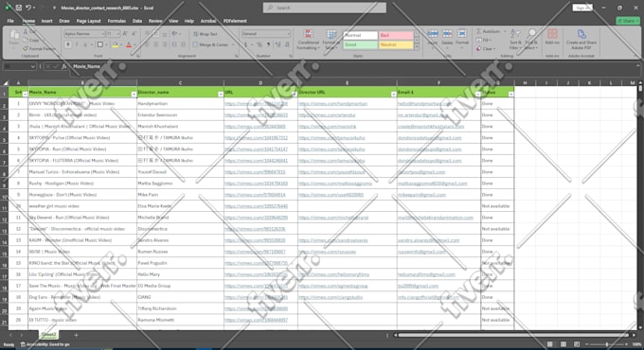Open the Status column filter dropdown
Screen dimensions: 644x350
point(510,95)
